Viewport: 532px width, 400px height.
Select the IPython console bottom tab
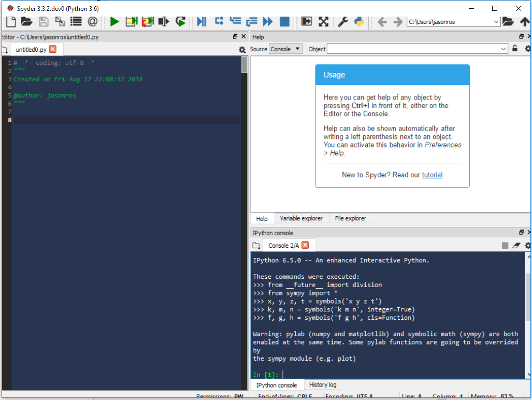coord(277,385)
